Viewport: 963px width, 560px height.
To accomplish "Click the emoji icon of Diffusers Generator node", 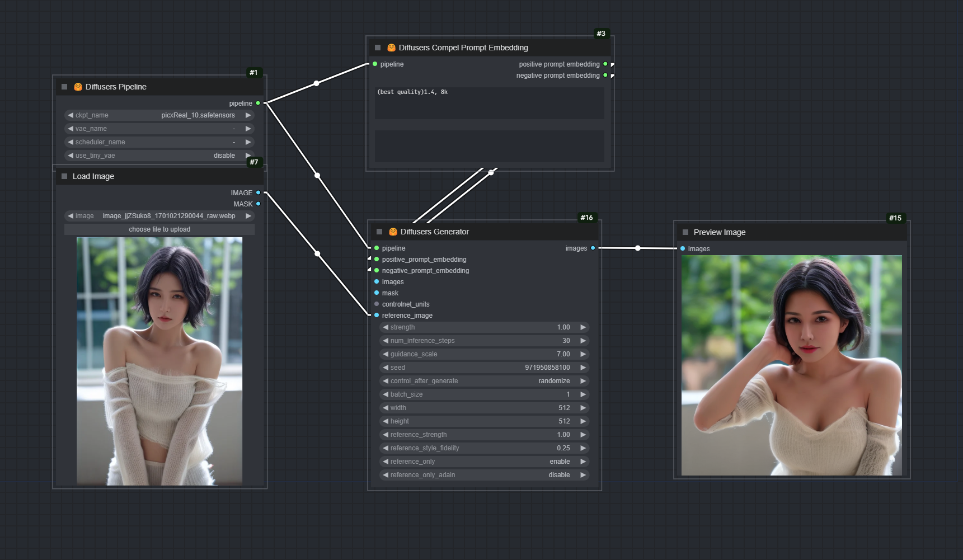I will pyautogui.click(x=393, y=232).
